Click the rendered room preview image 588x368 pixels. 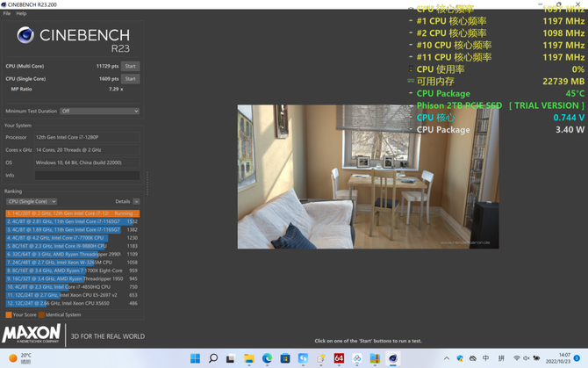click(x=368, y=177)
